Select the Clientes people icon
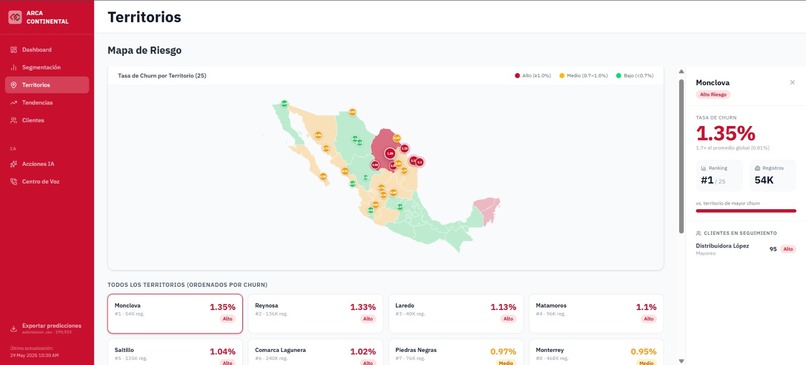Viewport: 806px width, 365px height. [14, 120]
